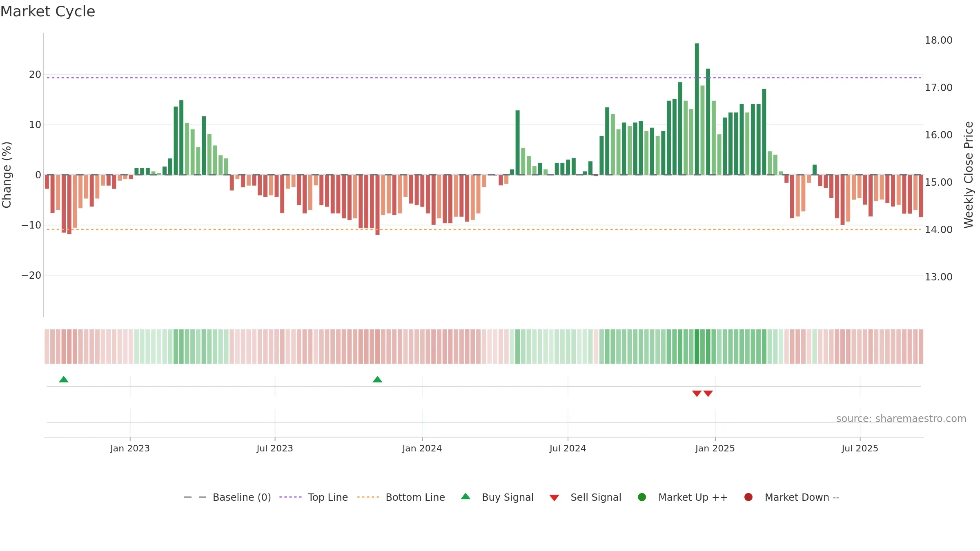Click the Jan 2024 axis label

click(422, 449)
